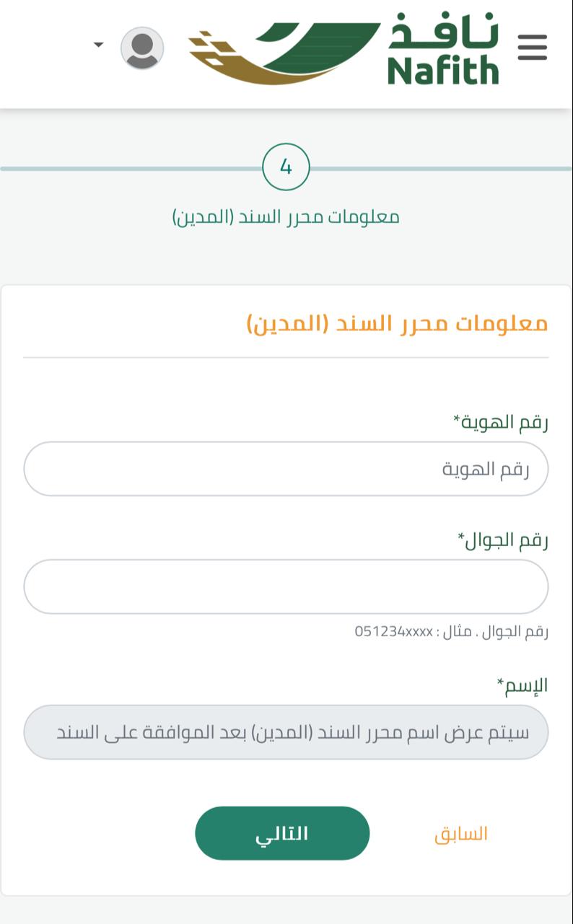Viewport: 573px width, 924px height.
Task: Click the green step label under circle 4
Action: [x=286, y=216]
